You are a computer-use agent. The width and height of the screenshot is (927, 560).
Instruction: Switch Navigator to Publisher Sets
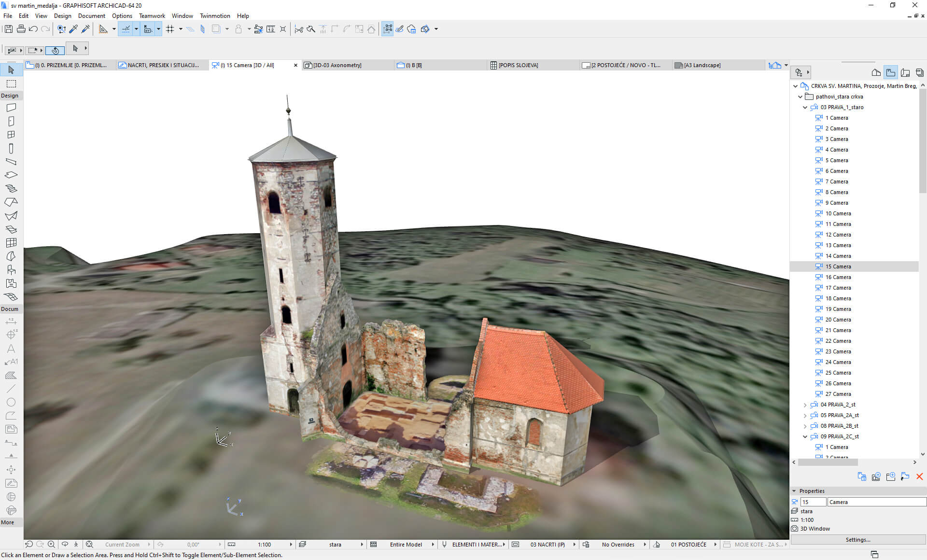[x=920, y=72]
